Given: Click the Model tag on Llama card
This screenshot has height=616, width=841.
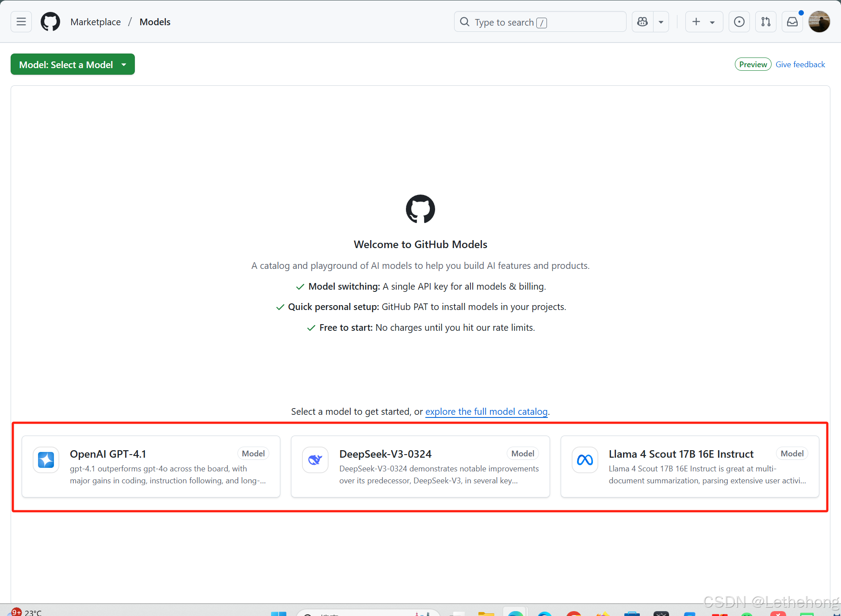Looking at the screenshot, I should tap(792, 454).
